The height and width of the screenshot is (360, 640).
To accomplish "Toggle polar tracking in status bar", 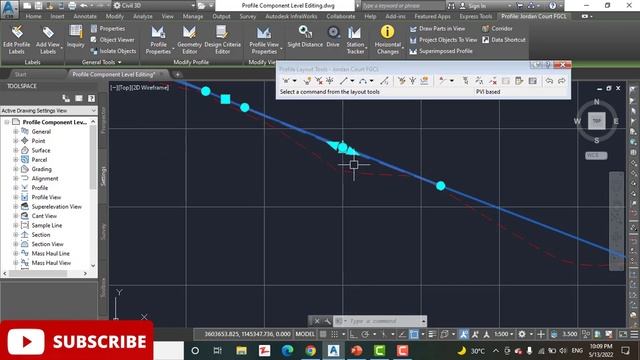I will pyautogui.click(x=365, y=334).
